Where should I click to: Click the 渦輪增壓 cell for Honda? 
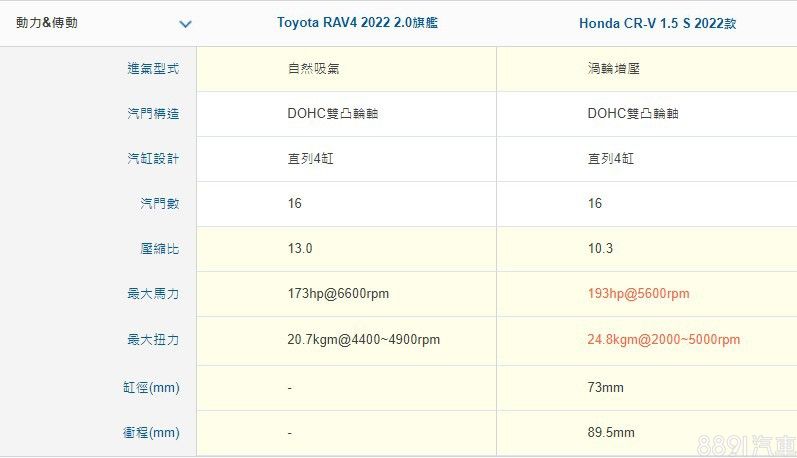[x=611, y=69]
